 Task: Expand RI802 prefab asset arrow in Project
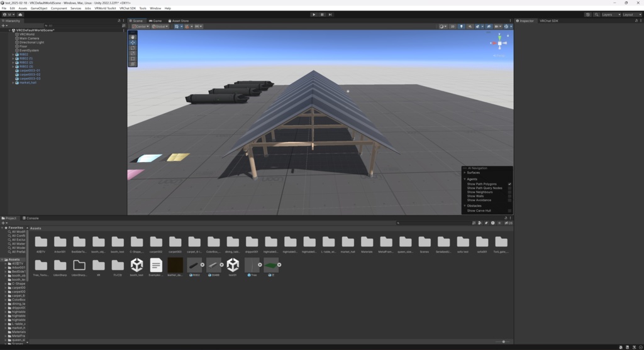tap(203, 265)
